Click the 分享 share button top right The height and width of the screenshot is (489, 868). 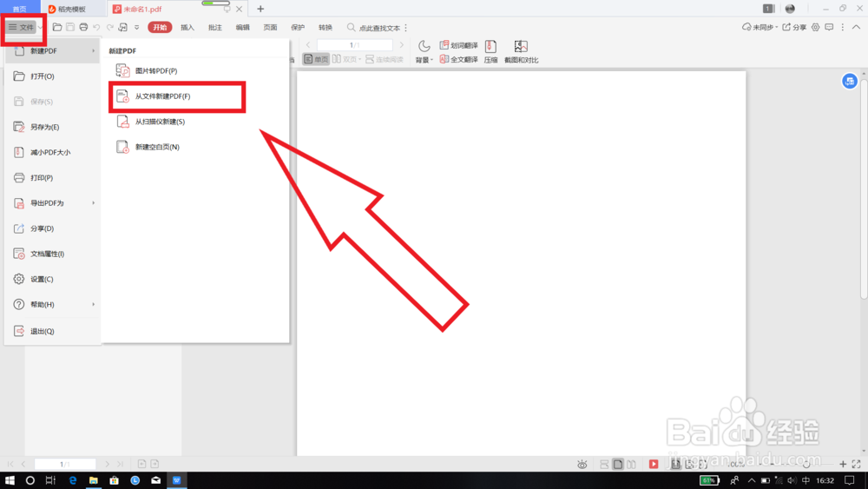pos(794,27)
